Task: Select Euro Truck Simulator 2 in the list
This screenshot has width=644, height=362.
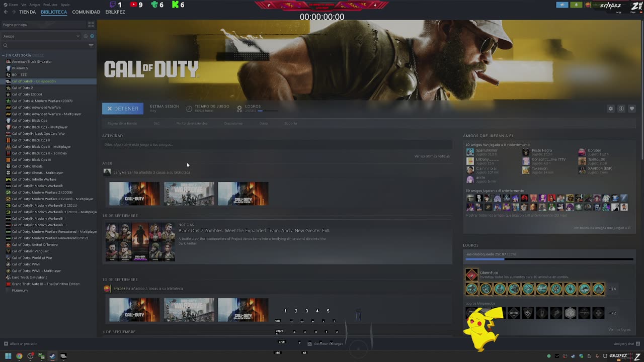Action: [29, 278]
